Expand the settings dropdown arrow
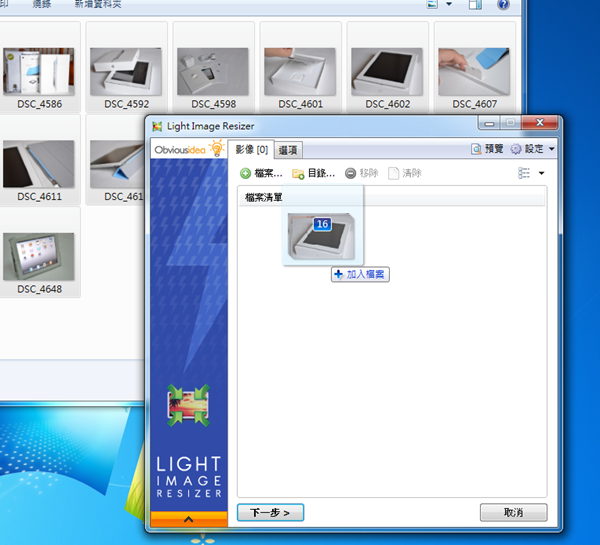This screenshot has height=545, width=600. coord(552,149)
